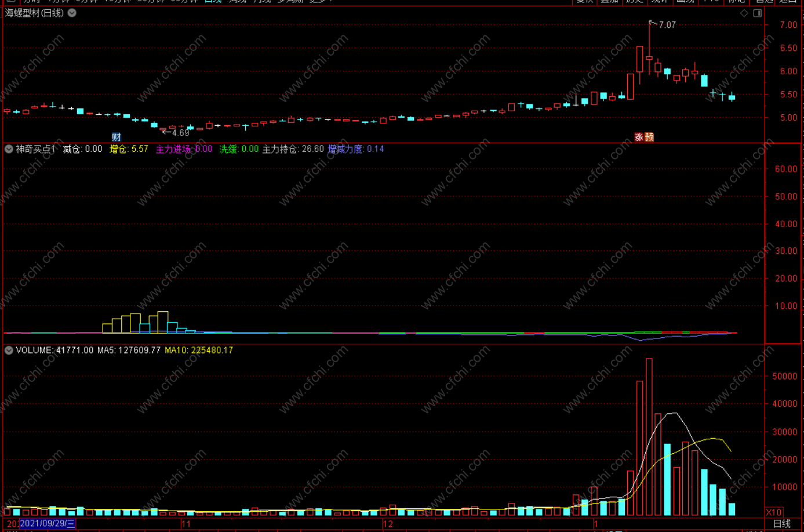The width and height of the screenshot is (804, 532).
Task: Click the 4.69 low price marker
Action: point(181,133)
